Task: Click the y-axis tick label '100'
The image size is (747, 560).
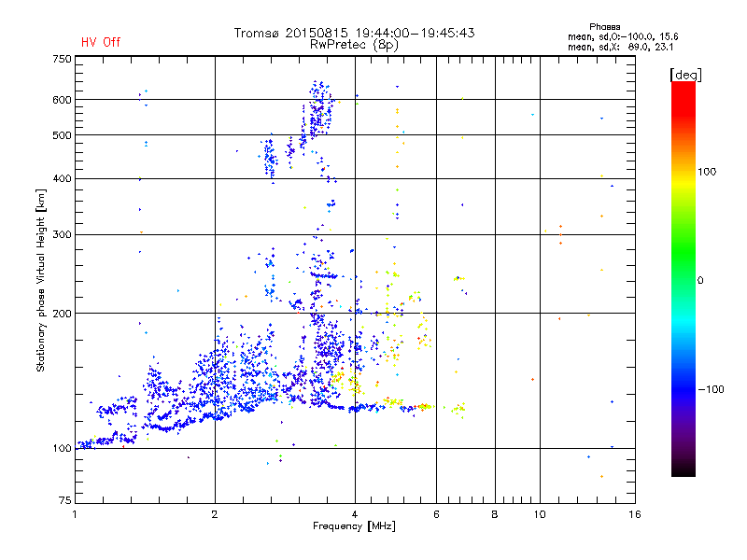Action: [62, 448]
